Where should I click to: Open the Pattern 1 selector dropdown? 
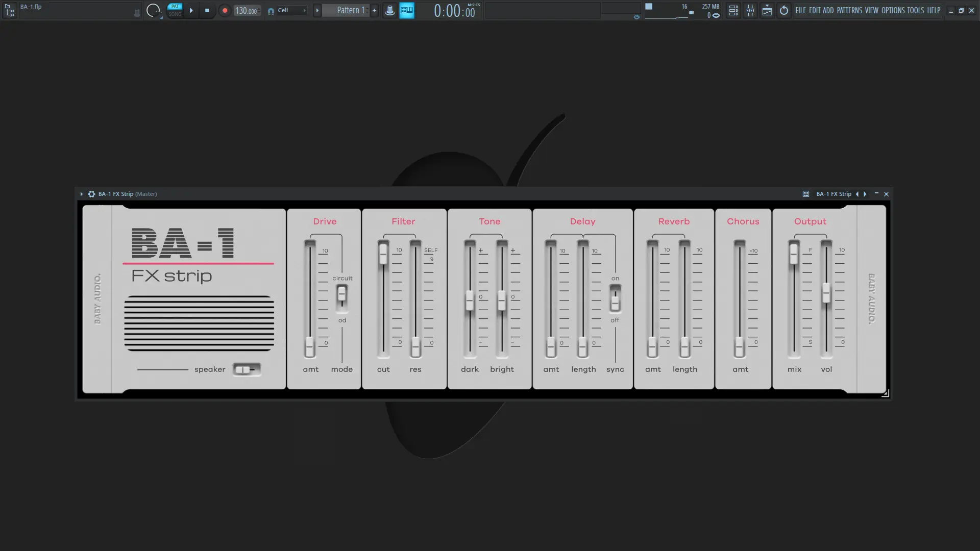click(351, 10)
